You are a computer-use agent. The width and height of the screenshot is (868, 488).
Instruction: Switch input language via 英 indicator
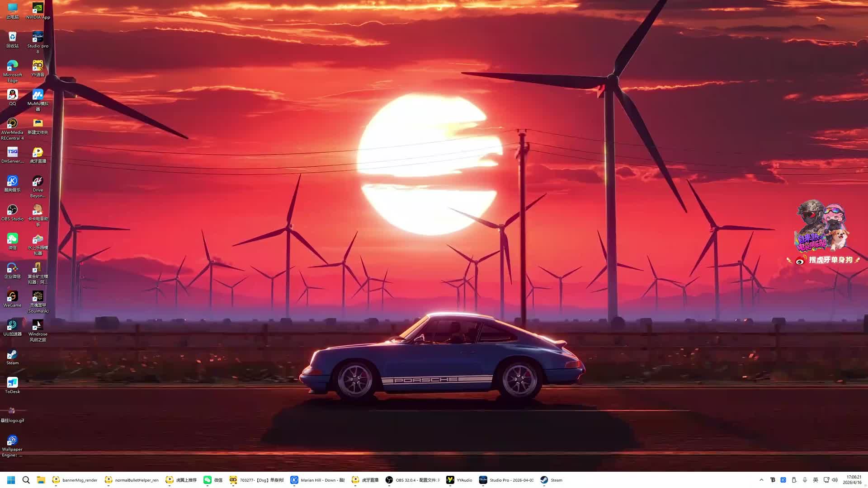coord(816,480)
